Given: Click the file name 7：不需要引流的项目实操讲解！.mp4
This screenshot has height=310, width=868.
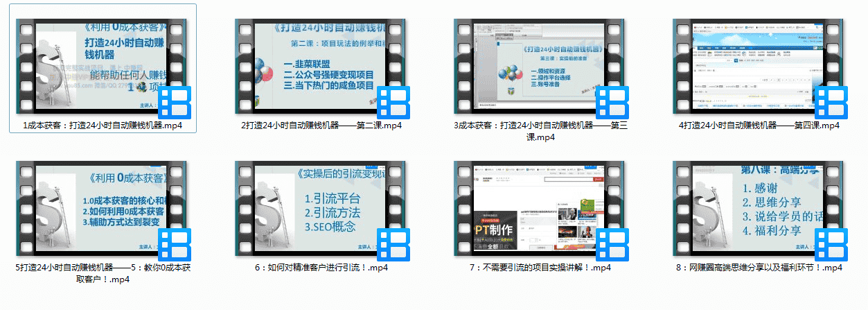Looking at the screenshot, I should tap(541, 267).
